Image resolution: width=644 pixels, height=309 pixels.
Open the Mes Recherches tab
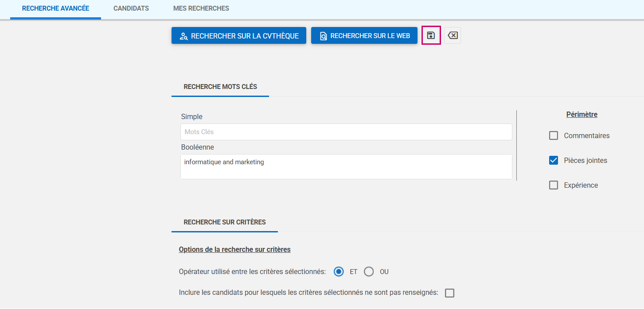pyautogui.click(x=201, y=8)
